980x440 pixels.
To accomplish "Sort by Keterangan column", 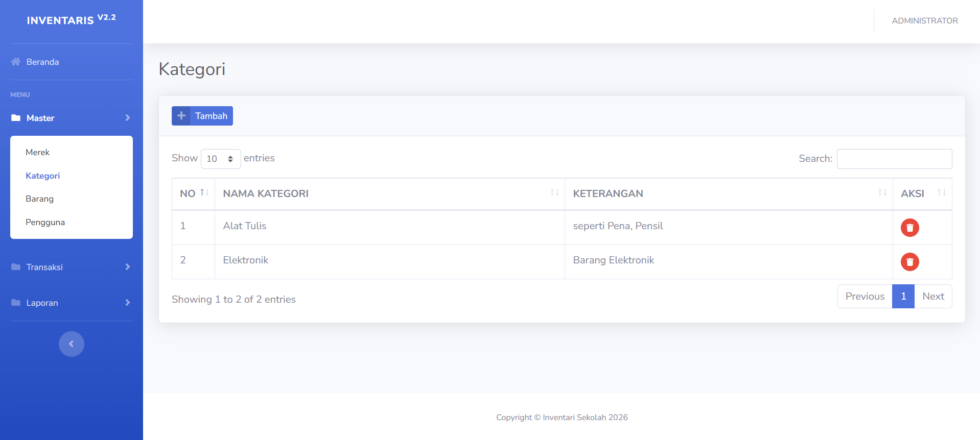I will pyautogui.click(x=882, y=192).
